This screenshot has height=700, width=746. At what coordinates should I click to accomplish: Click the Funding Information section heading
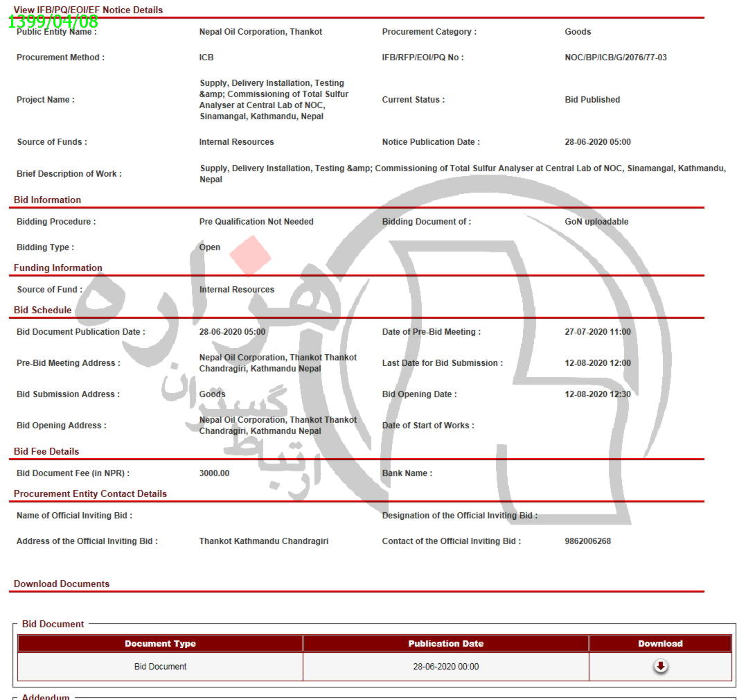click(58, 268)
